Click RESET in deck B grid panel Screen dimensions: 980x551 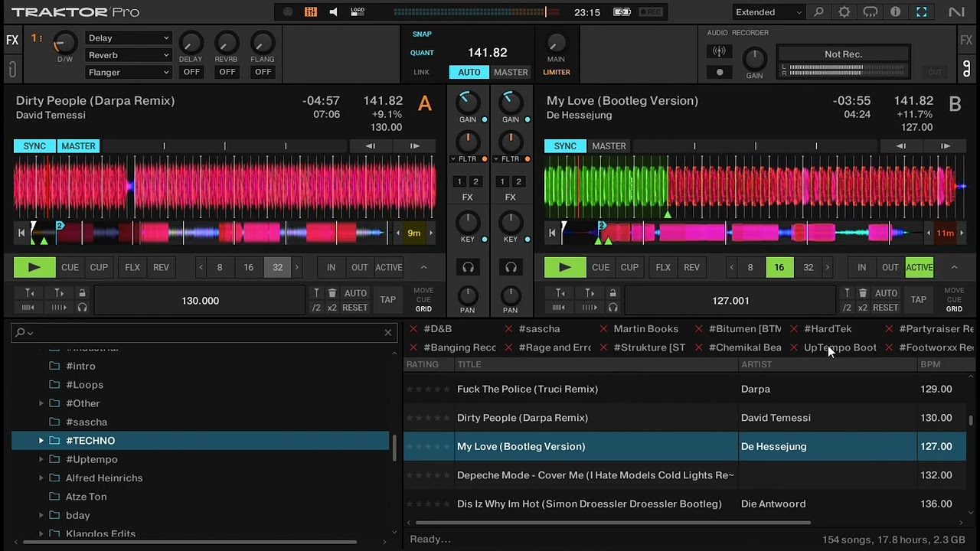pos(885,308)
